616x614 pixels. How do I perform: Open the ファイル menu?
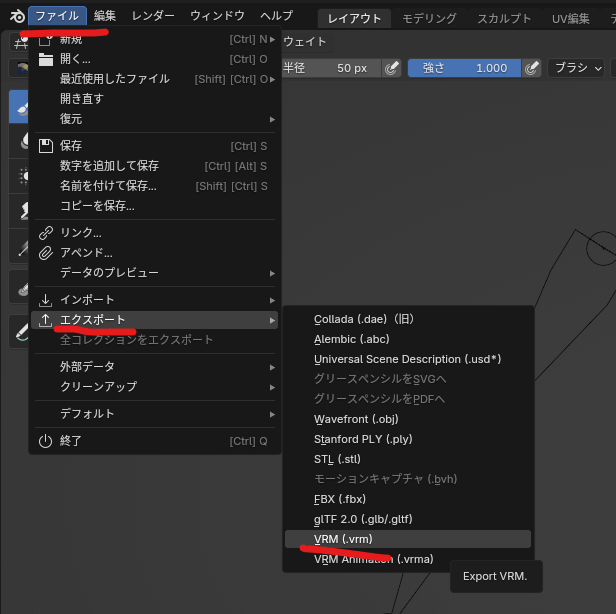tap(57, 16)
